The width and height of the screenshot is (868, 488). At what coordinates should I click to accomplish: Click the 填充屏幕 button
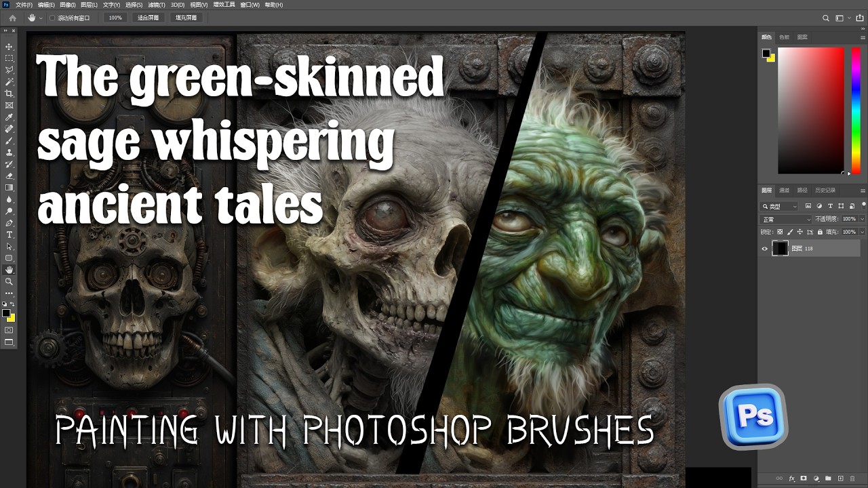click(186, 18)
